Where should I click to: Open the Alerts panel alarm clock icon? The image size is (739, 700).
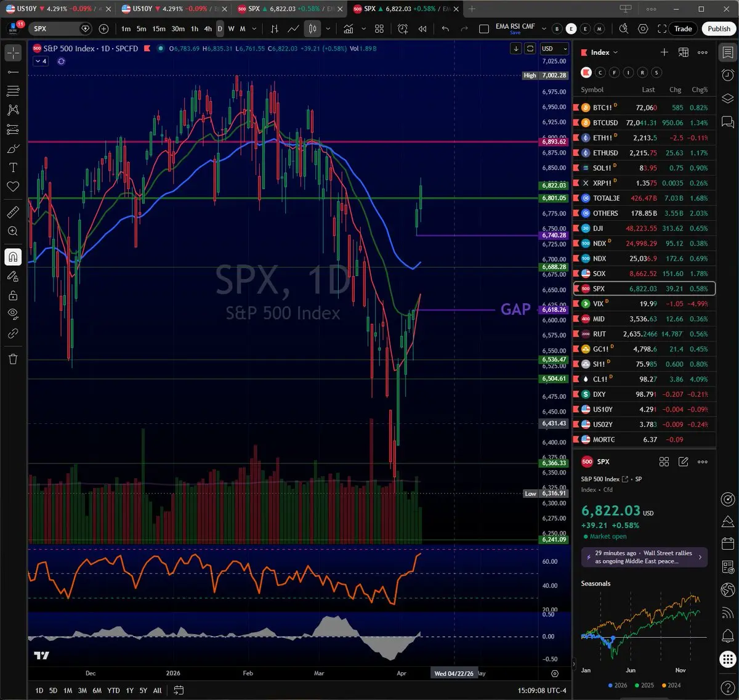click(727, 75)
